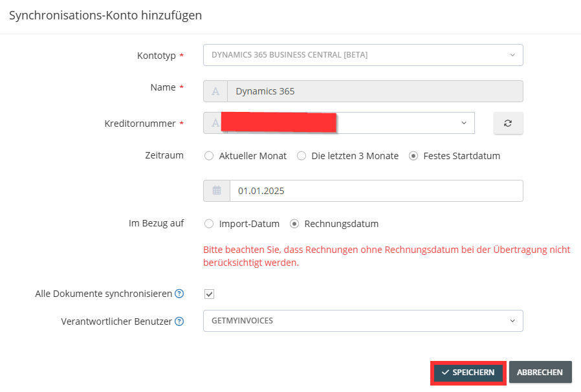Viewport: 581px width, 392px height.
Task: Expand the Kreditornummer dropdown
Action: click(463, 123)
